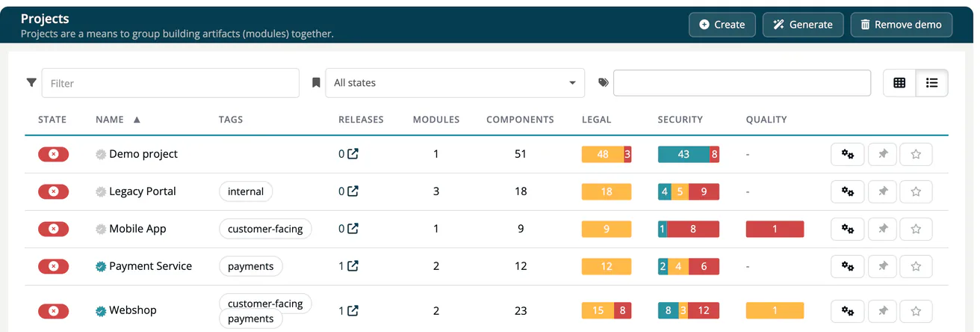The width and height of the screenshot is (980, 332).
Task: Click Legacy Portal legal bar showing 18
Action: pos(607,191)
